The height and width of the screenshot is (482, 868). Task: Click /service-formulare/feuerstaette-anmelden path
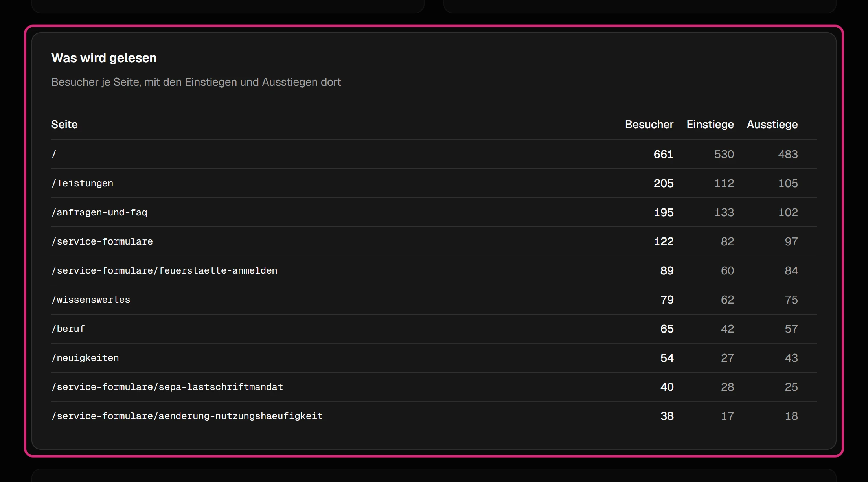pos(164,270)
